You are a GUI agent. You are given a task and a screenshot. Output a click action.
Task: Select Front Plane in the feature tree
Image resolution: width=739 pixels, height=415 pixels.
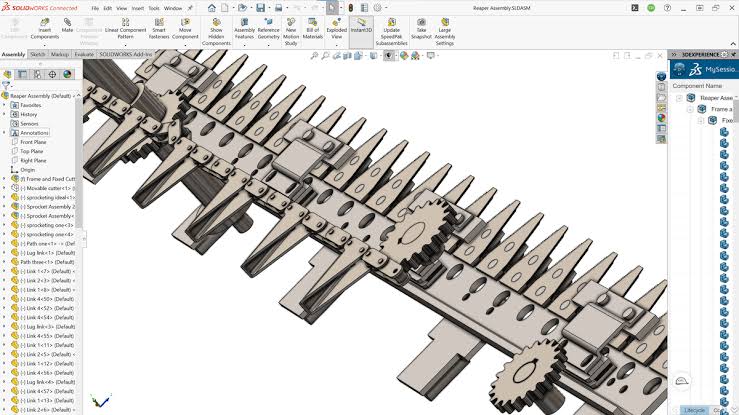tap(33, 142)
